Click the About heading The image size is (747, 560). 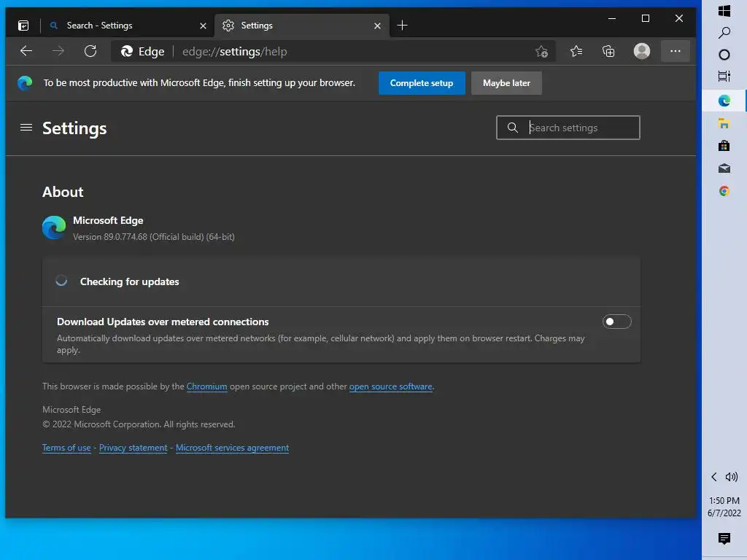pos(63,192)
